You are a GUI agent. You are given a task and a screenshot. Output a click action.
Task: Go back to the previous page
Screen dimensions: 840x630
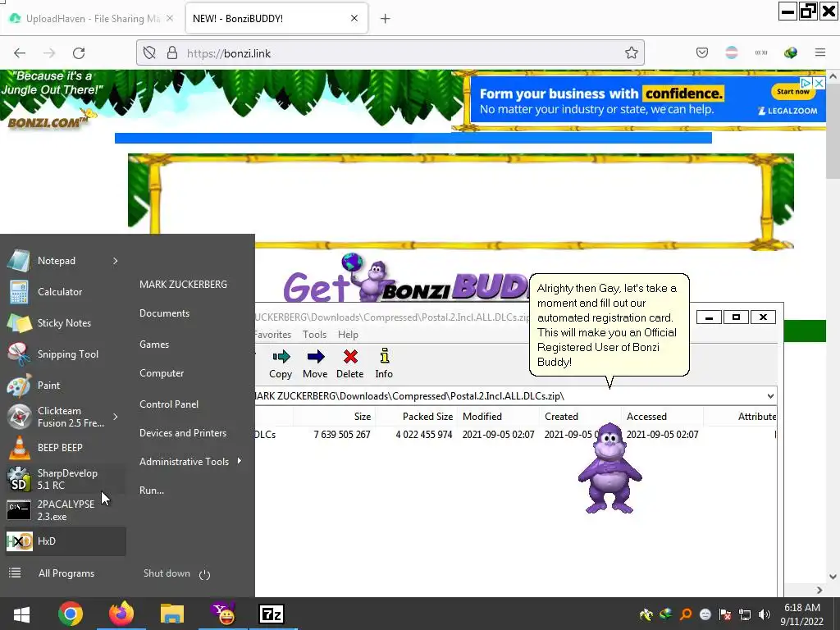(x=20, y=53)
